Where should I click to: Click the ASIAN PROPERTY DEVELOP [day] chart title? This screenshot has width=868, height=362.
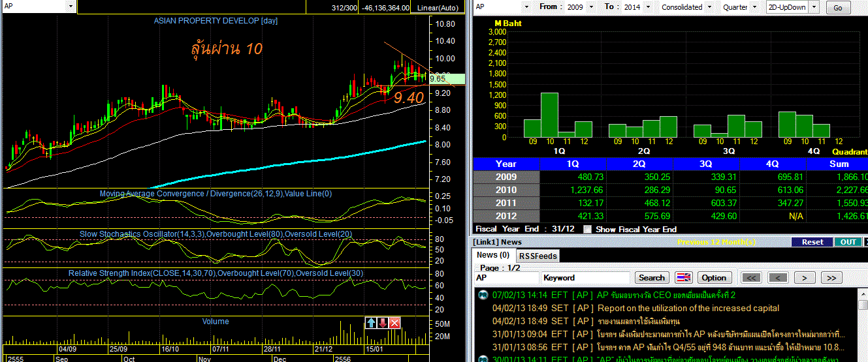(216, 21)
